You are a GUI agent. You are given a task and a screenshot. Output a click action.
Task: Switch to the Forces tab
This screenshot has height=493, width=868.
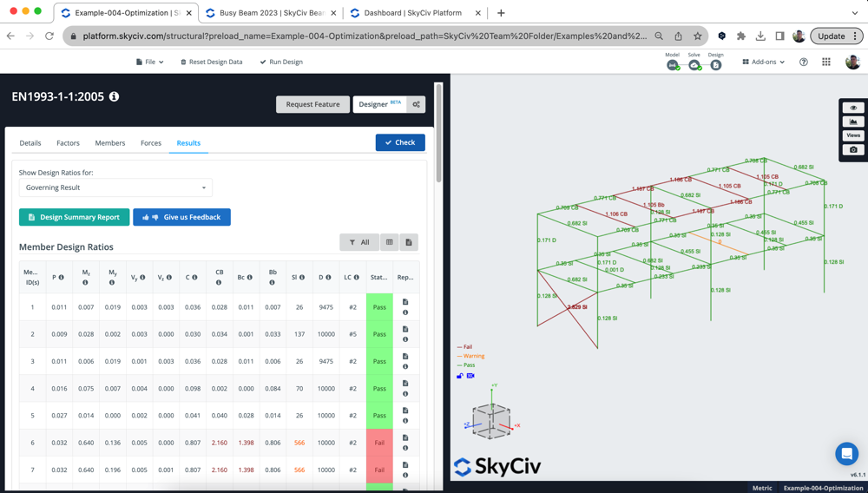(151, 143)
